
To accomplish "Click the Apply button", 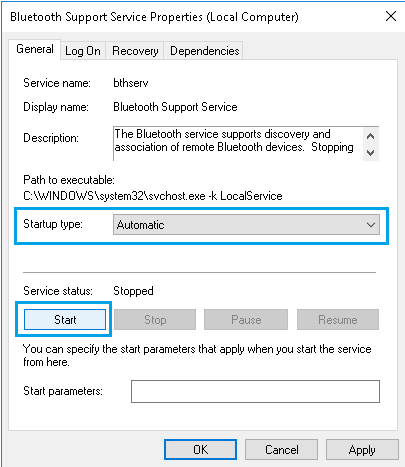I will tap(362, 449).
